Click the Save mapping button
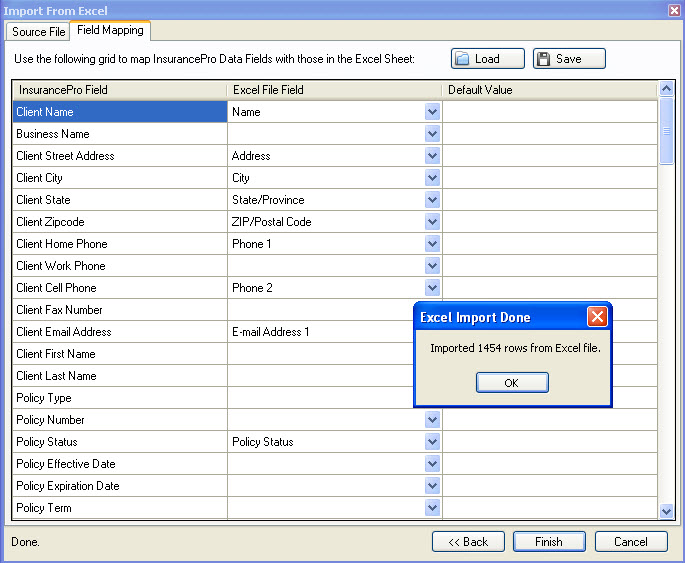Image resolution: width=685 pixels, height=563 pixels. pyautogui.click(x=569, y=59)
